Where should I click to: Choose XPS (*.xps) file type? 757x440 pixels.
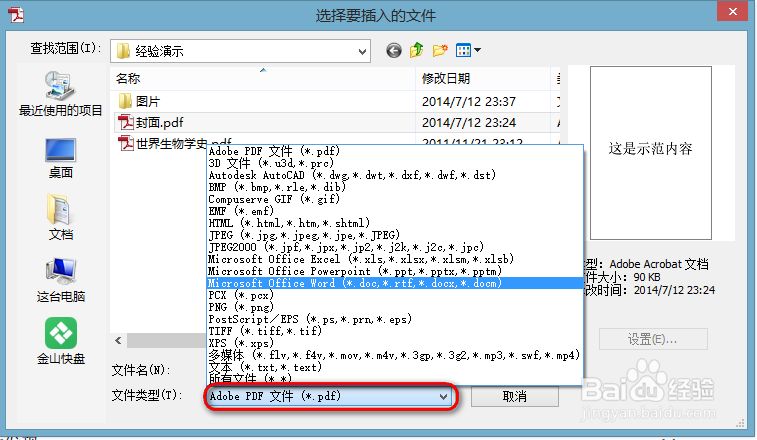(x=394, y=343)
